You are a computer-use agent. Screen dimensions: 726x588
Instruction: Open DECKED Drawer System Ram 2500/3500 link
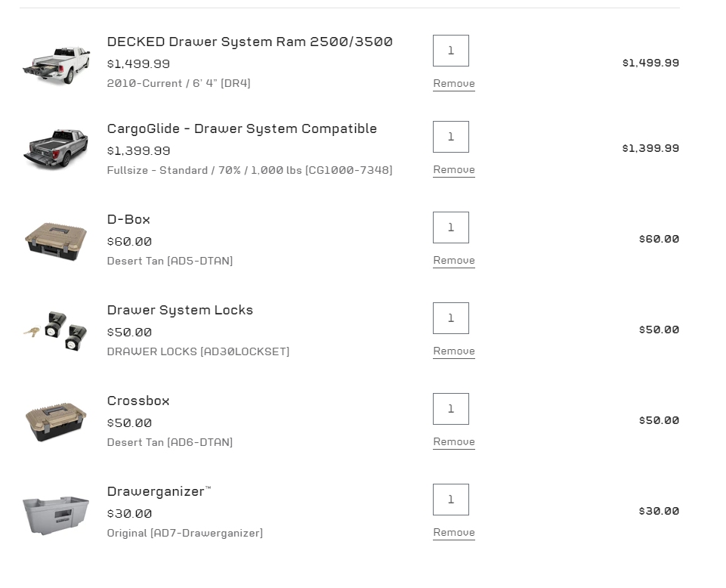249,42
